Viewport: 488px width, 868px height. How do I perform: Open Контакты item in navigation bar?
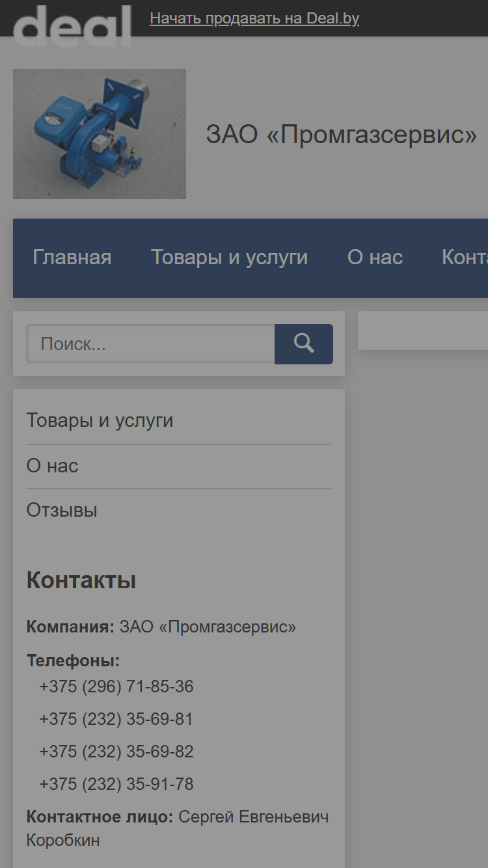(465, 258)
